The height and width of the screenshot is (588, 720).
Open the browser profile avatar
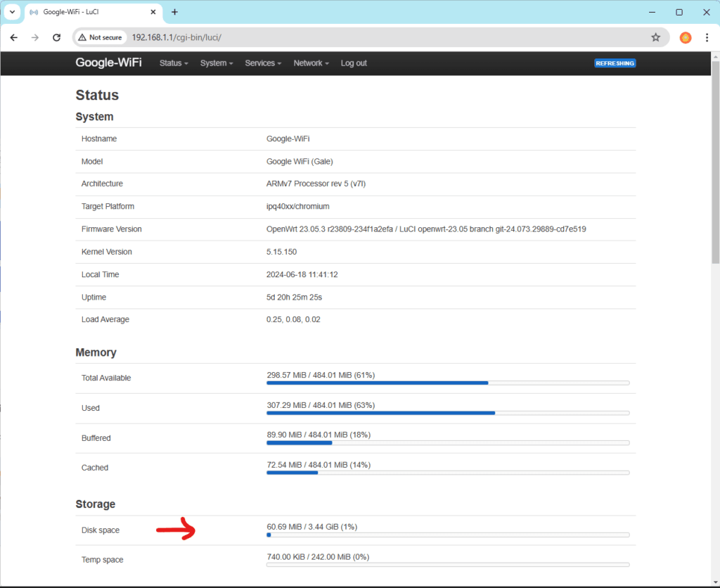tap(685, 38)
